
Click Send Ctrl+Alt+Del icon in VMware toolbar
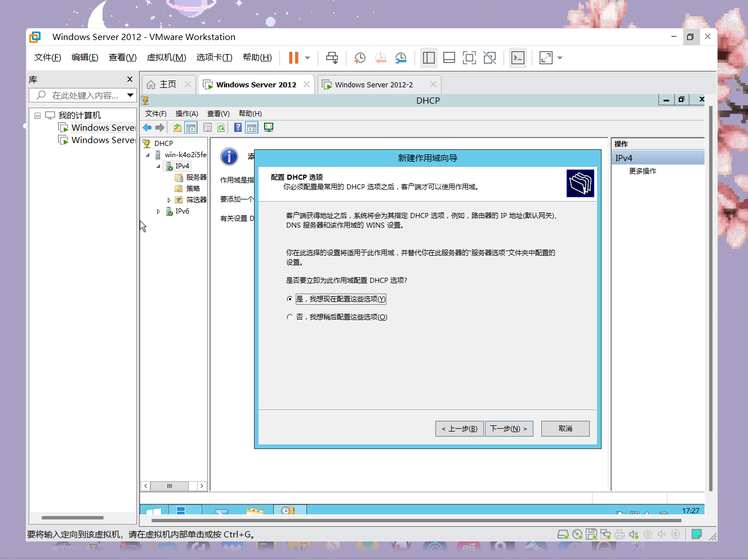click(332, 57)
